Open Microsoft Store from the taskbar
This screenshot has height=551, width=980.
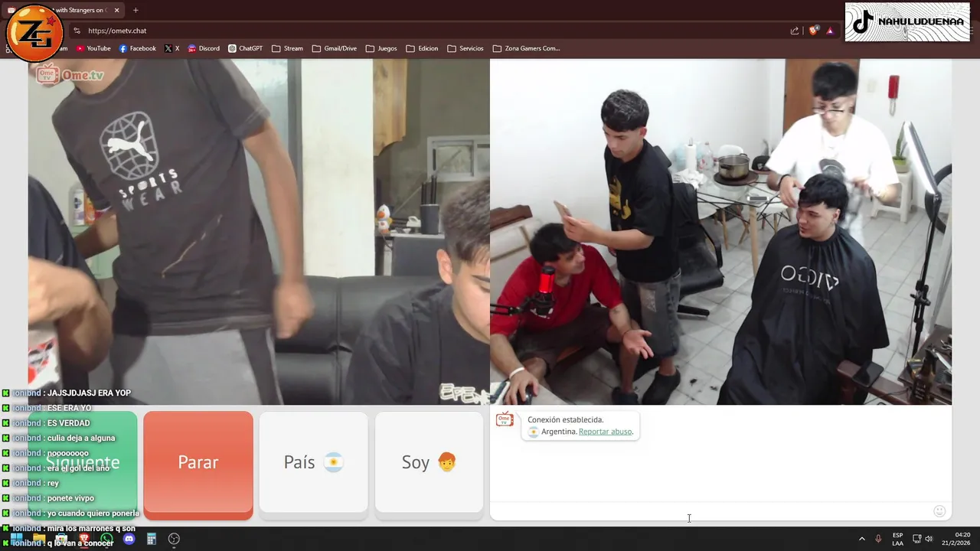pyautogui.click(x=61, y=539)
